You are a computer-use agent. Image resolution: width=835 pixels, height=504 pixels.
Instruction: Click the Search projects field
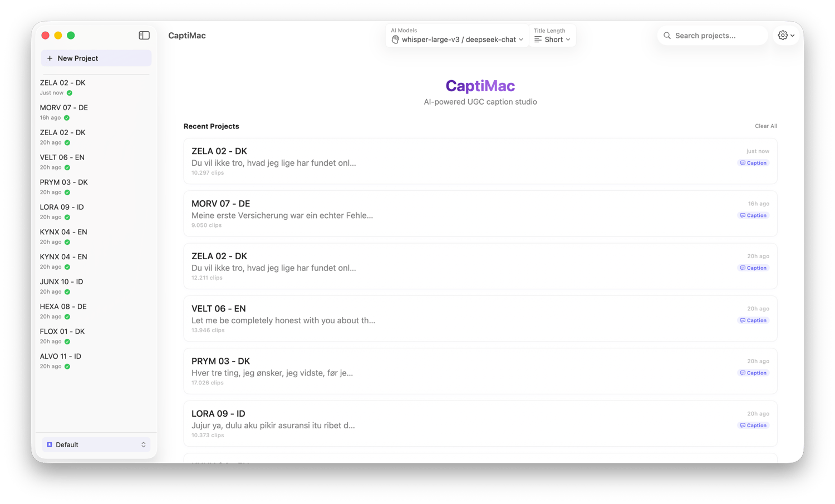coord(712,36)
